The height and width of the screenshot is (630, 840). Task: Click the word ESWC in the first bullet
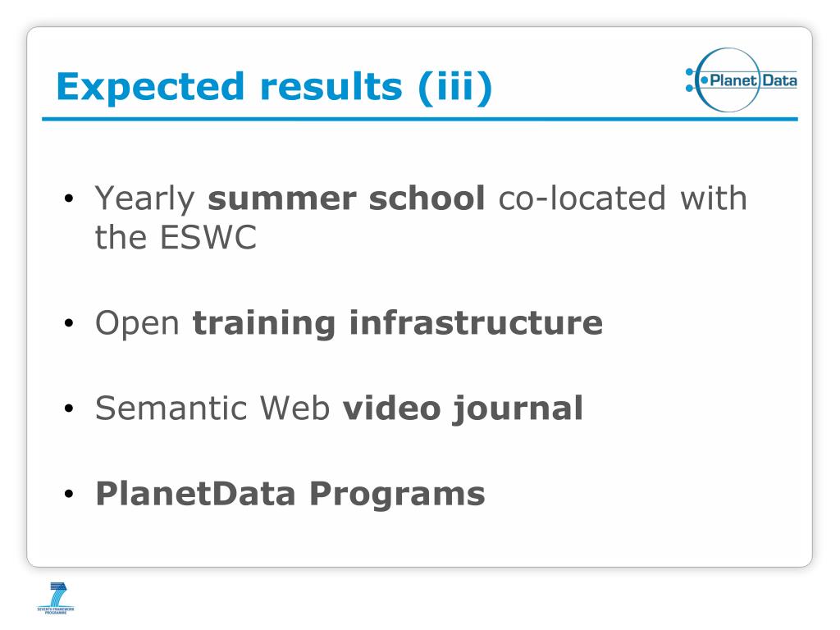point(208,237)
